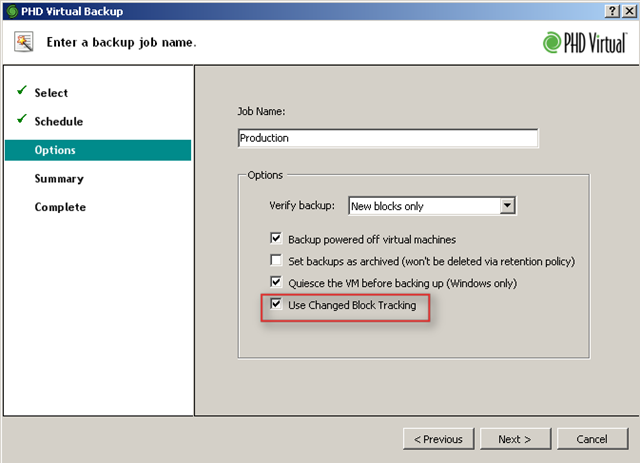The width and height of the screenshot is (640, 463).
Task: Jump to the Summary step
Action: [59, 179]
